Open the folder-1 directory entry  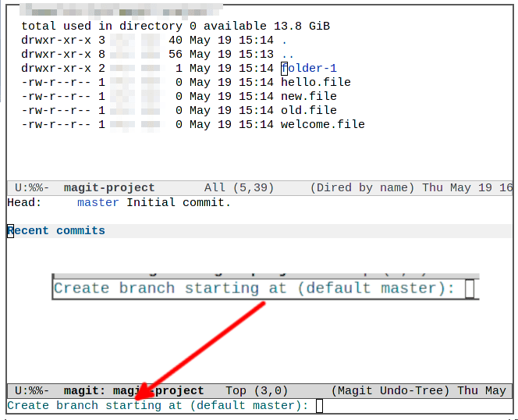[309, 68]
